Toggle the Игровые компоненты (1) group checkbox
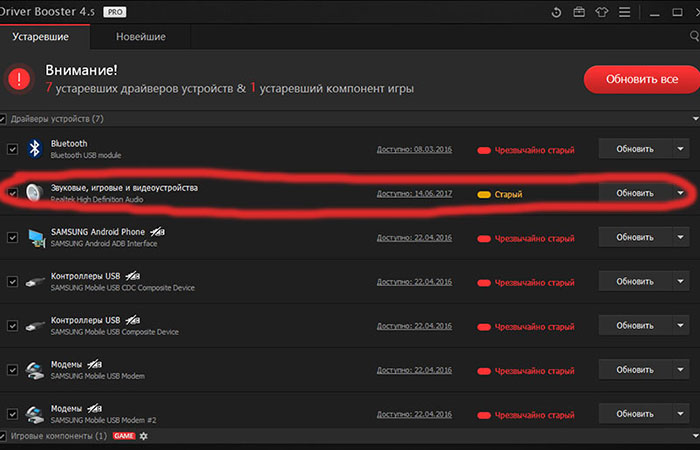The height and width of the screenshot is (450, 700). 2,436
